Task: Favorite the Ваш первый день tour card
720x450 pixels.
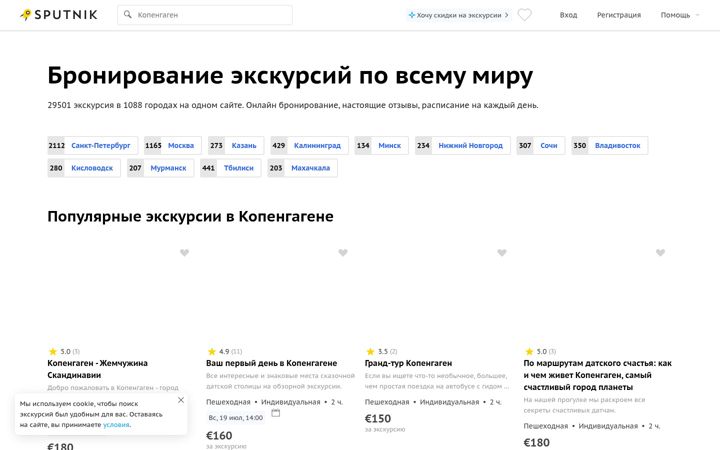Action: 343,253
